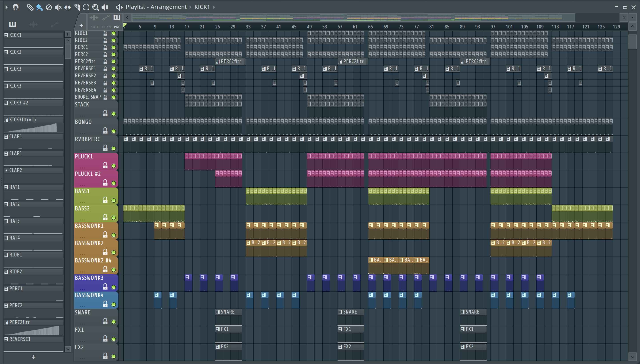Click the horizontal minimap scroll bar
This screenshot has width=640, height=364.
[x=353, y=18]
